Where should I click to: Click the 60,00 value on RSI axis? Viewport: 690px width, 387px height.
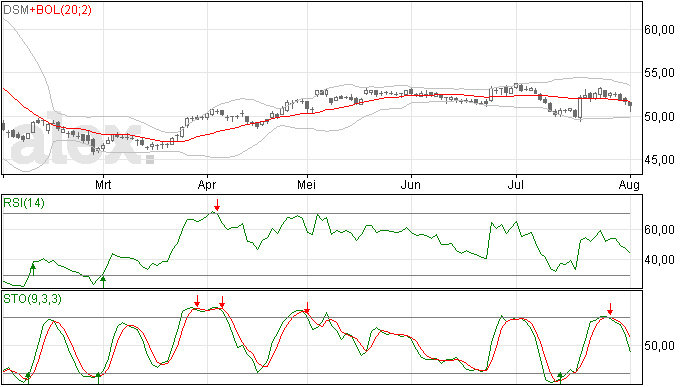click(x=659, y=230)
